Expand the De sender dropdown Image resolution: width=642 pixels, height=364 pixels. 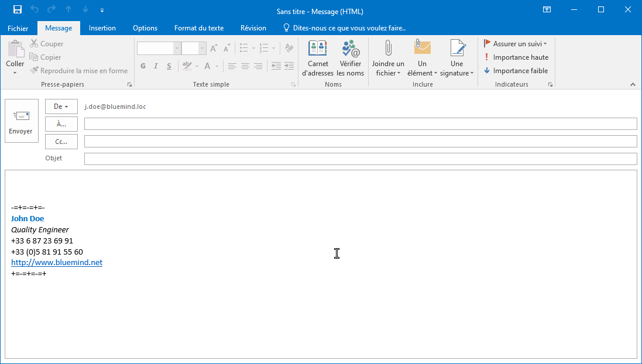coord(61,107)
